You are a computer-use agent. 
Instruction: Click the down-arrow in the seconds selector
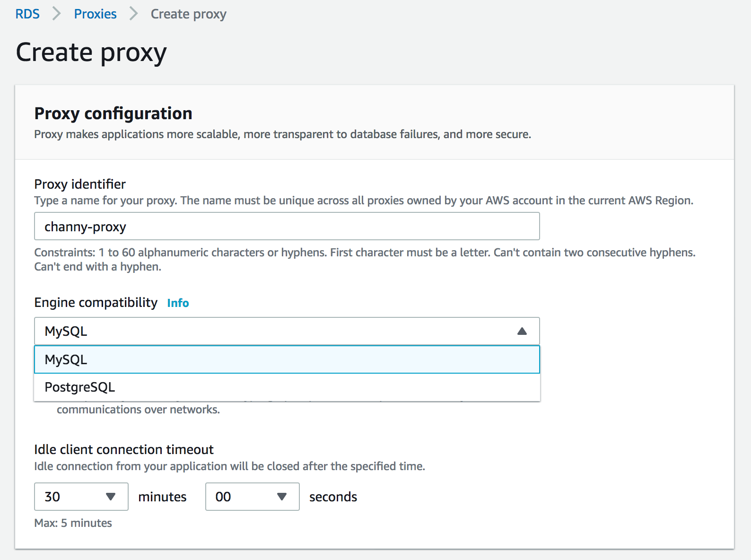point(282,497)
